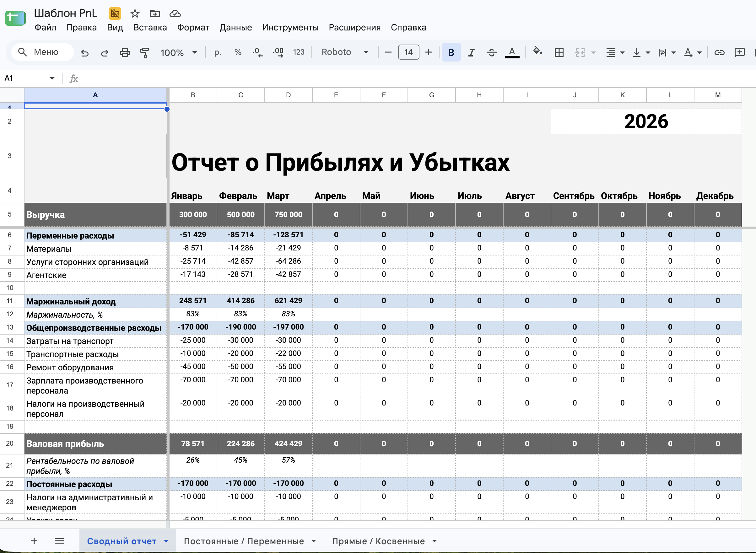756x553 pixels.
Task: Open the Вставка menu
Action: (x=150, y=27)
